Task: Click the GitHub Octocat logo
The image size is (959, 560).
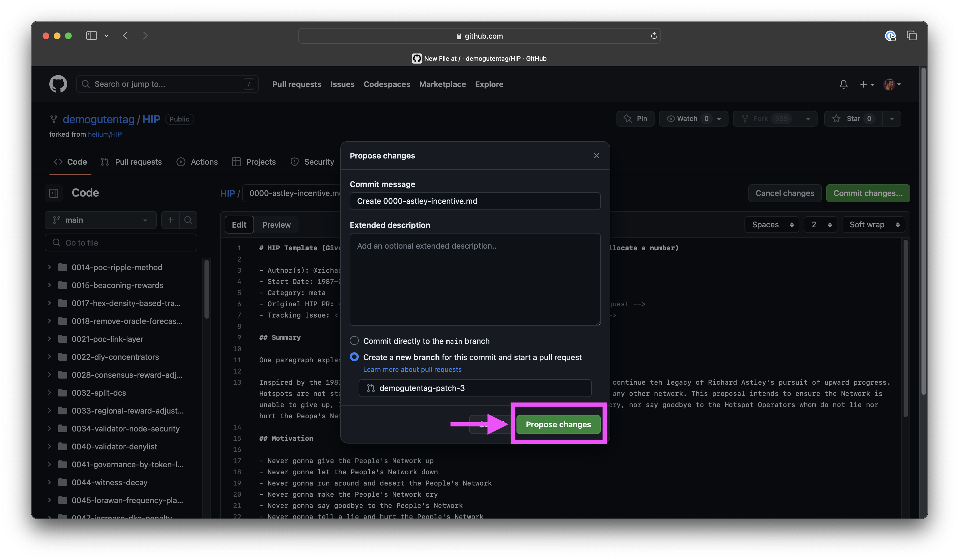Action: coord(58,84)
